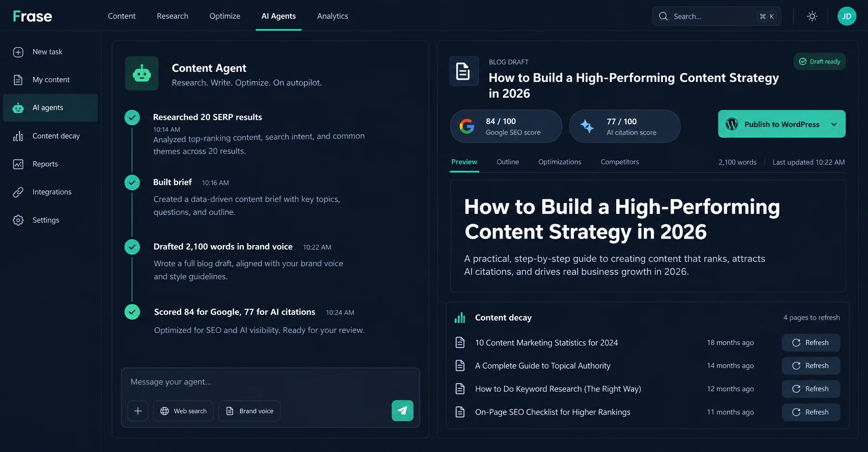Switch to the Competitors tab

click(x=620, y=162)
